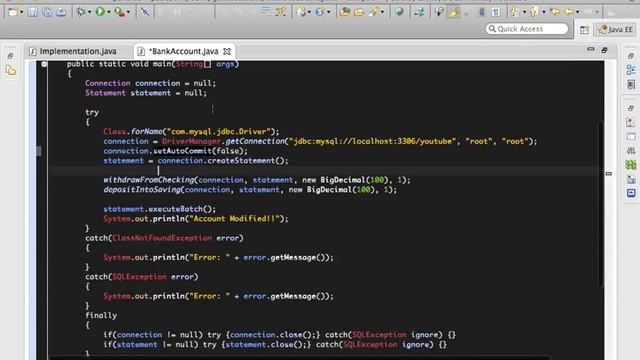640x360 pixels.
Task: Navigate back with yellow arrow
Action: click(569, 12)
